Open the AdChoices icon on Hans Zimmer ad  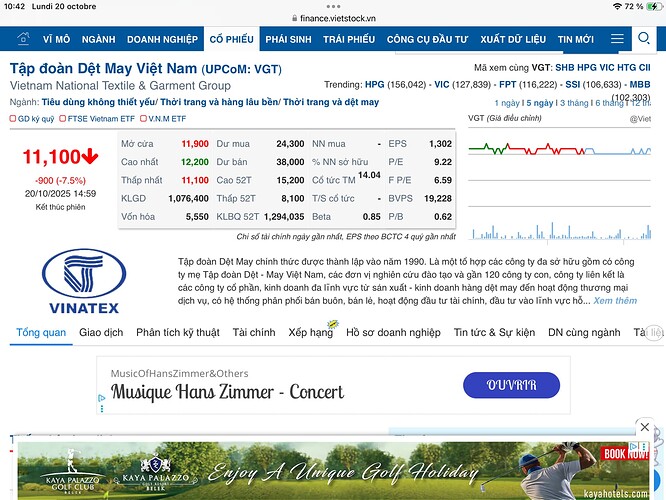(102, 398)
